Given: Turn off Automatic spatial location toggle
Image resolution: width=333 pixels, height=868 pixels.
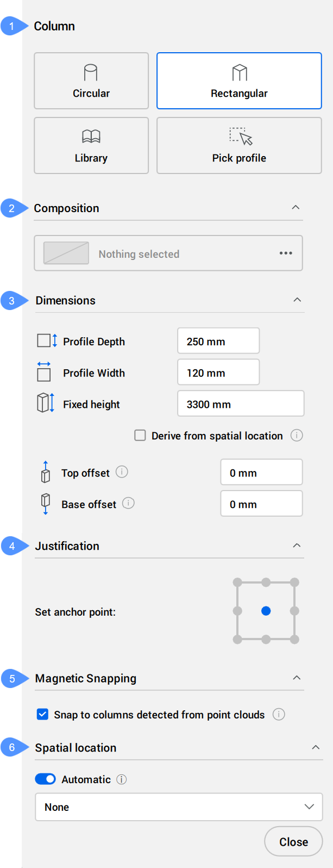Looking at the screenshot, I should click(46, 779).
